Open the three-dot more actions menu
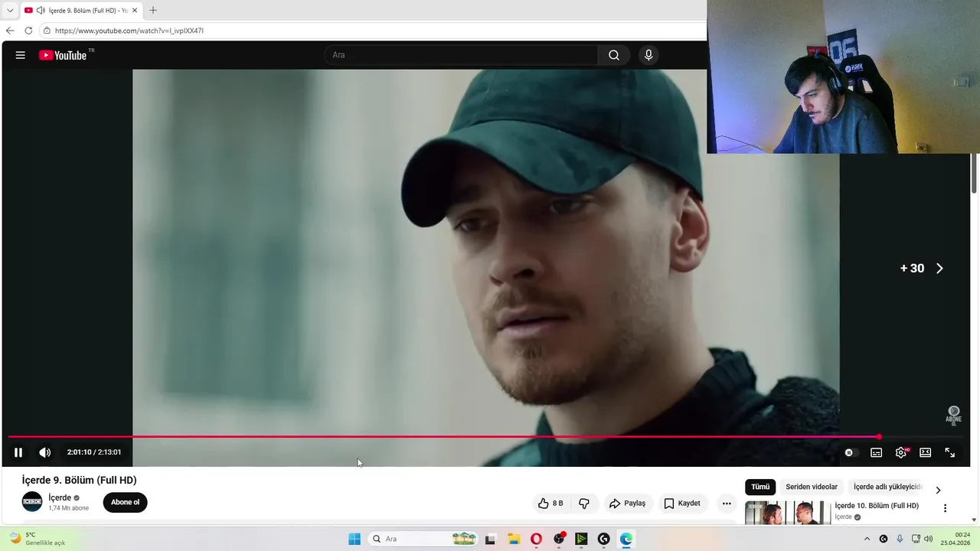Image resolution: width=980 pixels, height=551 pixels. coord(727,504)
